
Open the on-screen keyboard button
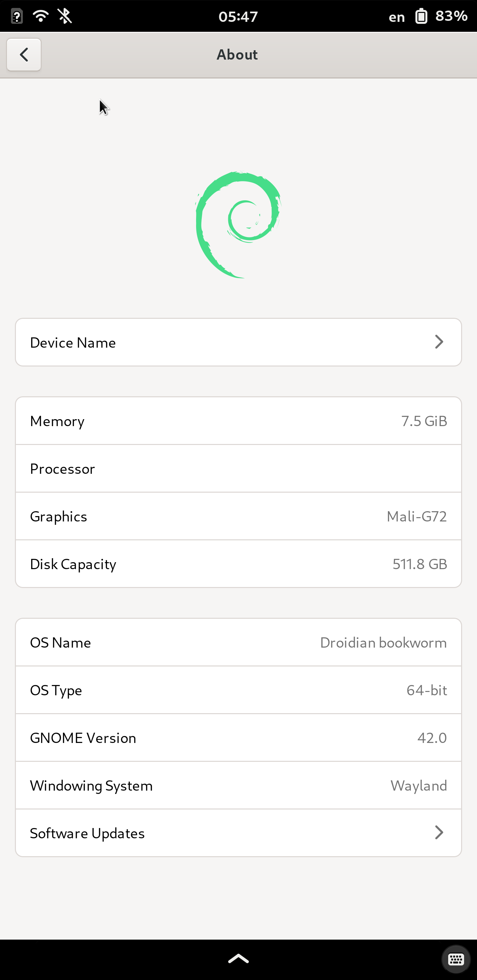tap(456, 959)
